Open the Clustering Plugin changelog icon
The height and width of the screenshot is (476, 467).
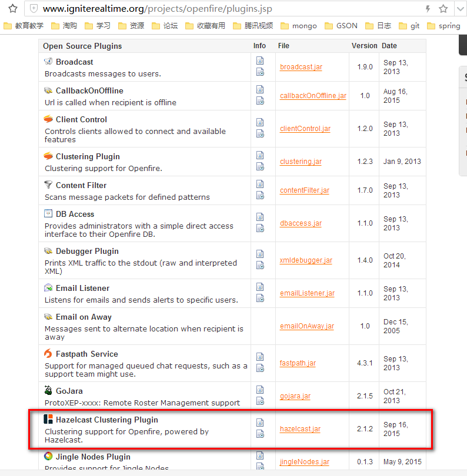[260, 167]
